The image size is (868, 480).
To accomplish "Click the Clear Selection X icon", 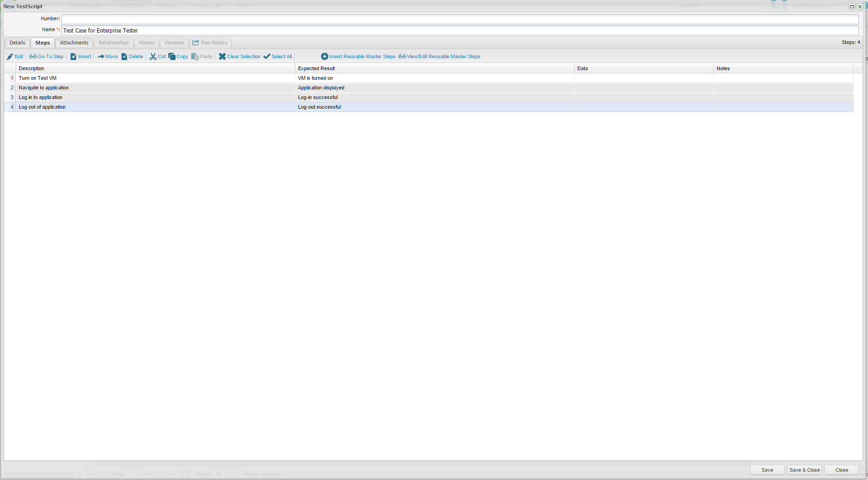I will point(222,56).
